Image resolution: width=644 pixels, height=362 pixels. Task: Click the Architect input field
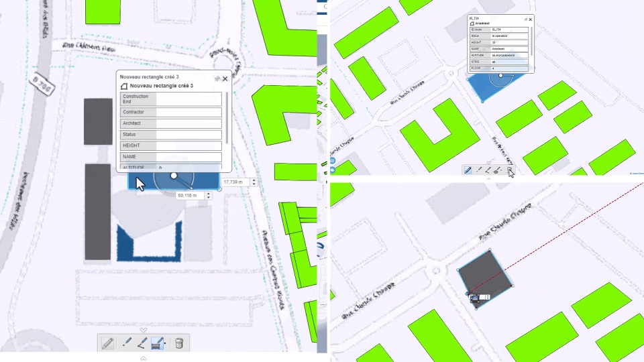[189, 123]
